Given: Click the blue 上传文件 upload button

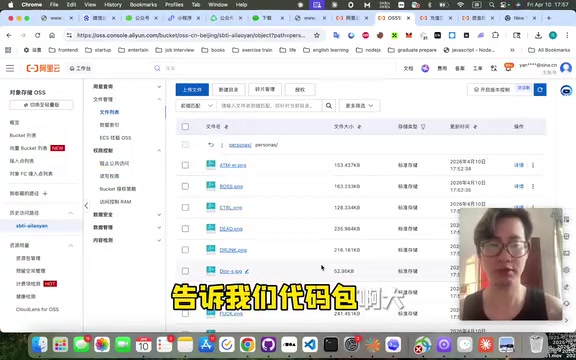Looking at the screenshot, I should [192, 90].
